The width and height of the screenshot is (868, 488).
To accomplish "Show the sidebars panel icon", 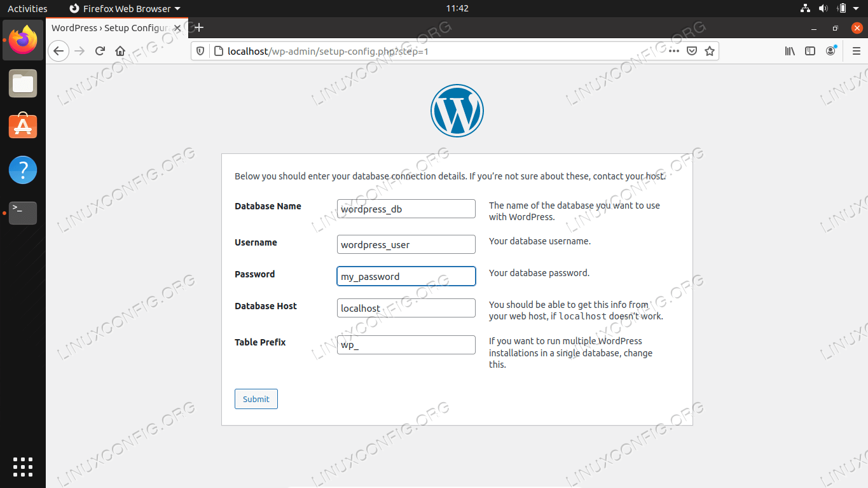I will click(810, 51).
